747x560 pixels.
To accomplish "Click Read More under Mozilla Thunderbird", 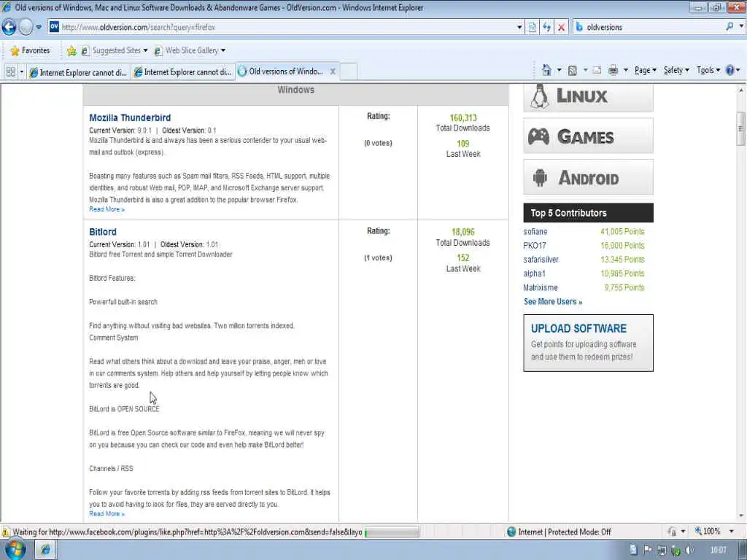I will point(107,209).
